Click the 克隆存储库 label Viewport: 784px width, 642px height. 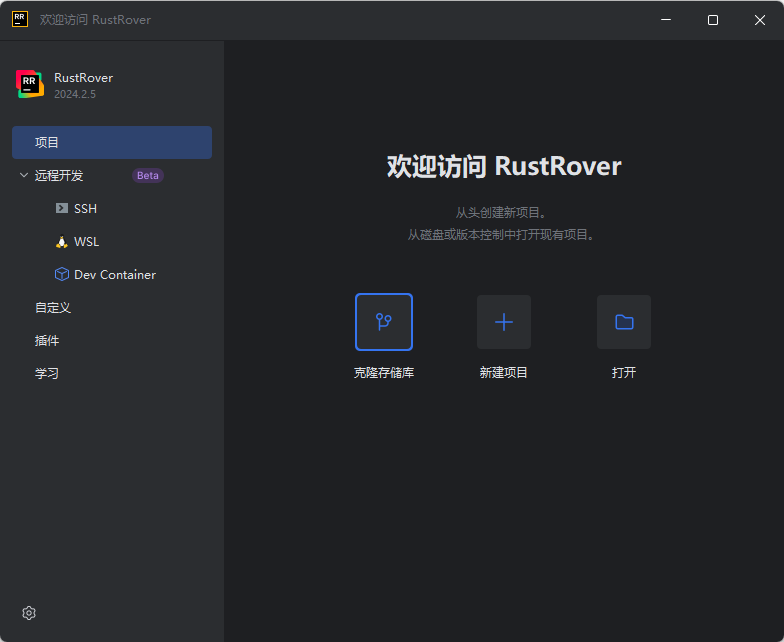click(x=384, y=373)
